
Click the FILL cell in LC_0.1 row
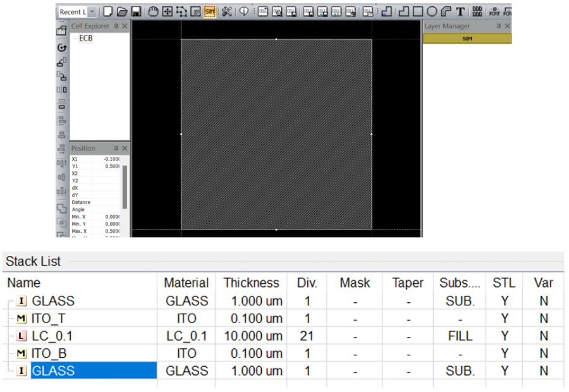click(460, 336)
